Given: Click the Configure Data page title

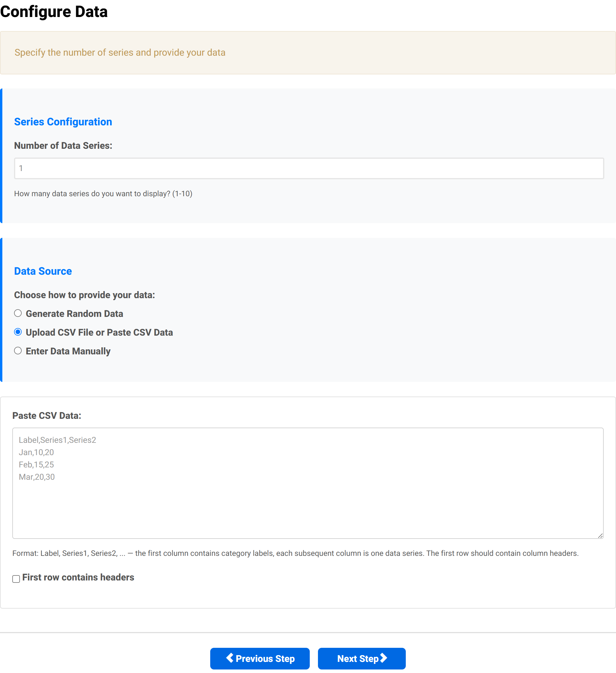Looking at the screenshot, I should point(54,12).
